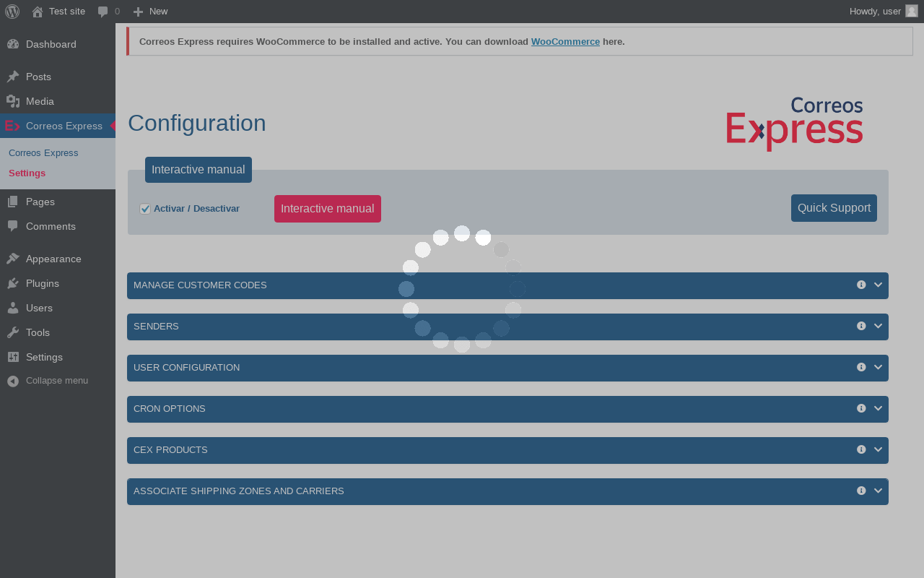Open the Plugins menu item

[x=58, y=283]
